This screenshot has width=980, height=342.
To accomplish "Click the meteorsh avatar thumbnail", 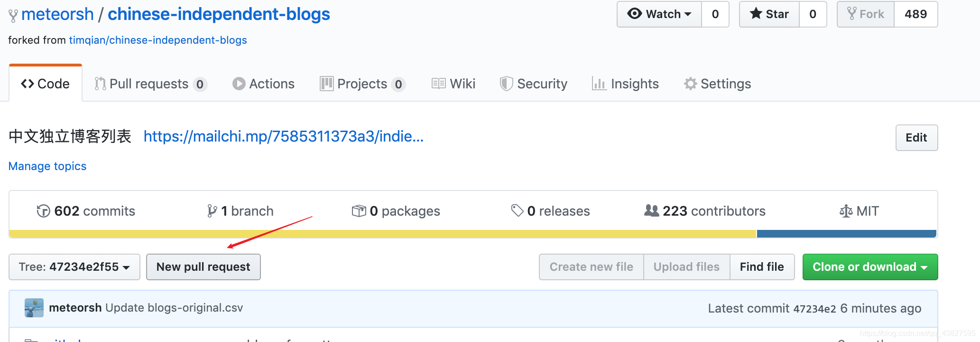I will click(34, 308).
